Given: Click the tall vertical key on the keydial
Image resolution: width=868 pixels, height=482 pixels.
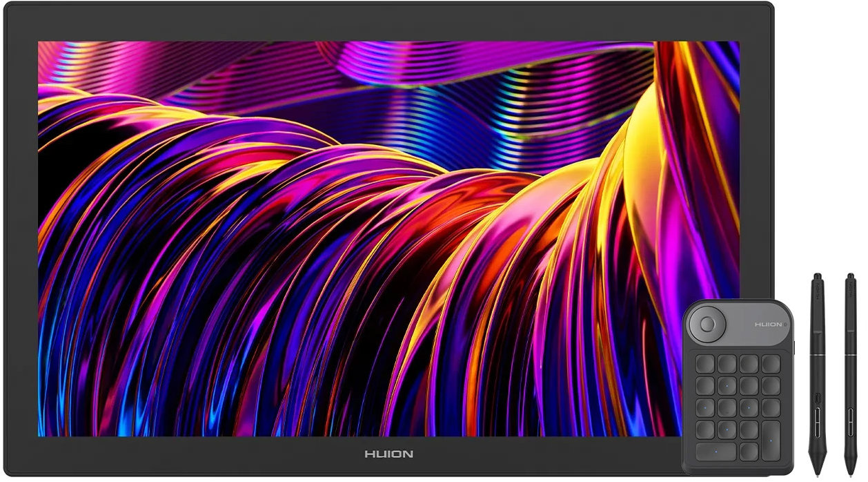Looking at the screenshot, I should pos(771,441).
